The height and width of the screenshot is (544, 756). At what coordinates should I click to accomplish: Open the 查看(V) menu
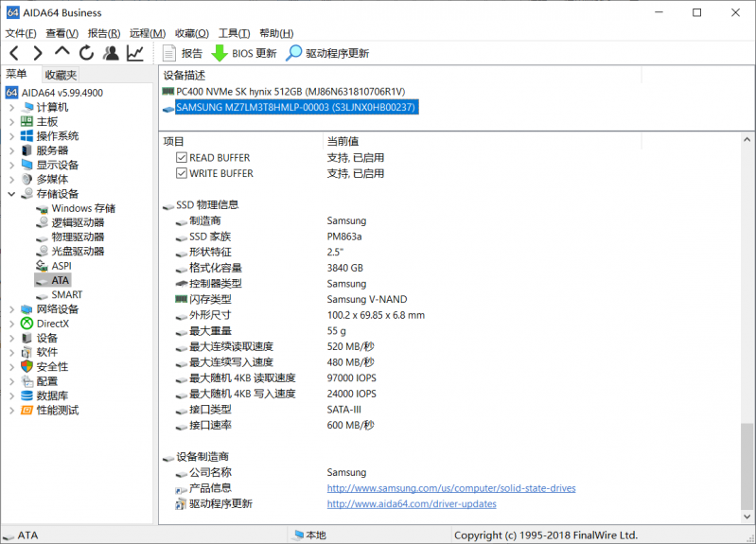(x=62, y=33)
